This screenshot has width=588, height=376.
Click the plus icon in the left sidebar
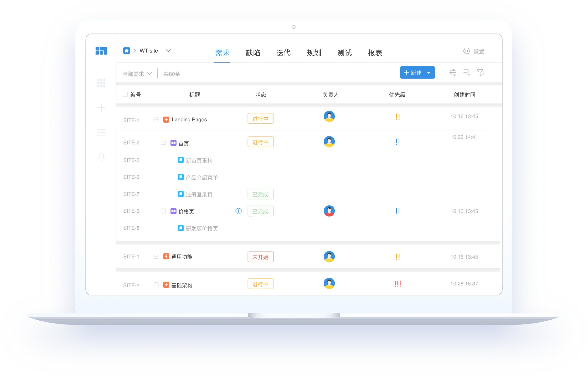[x=101, y=108]
